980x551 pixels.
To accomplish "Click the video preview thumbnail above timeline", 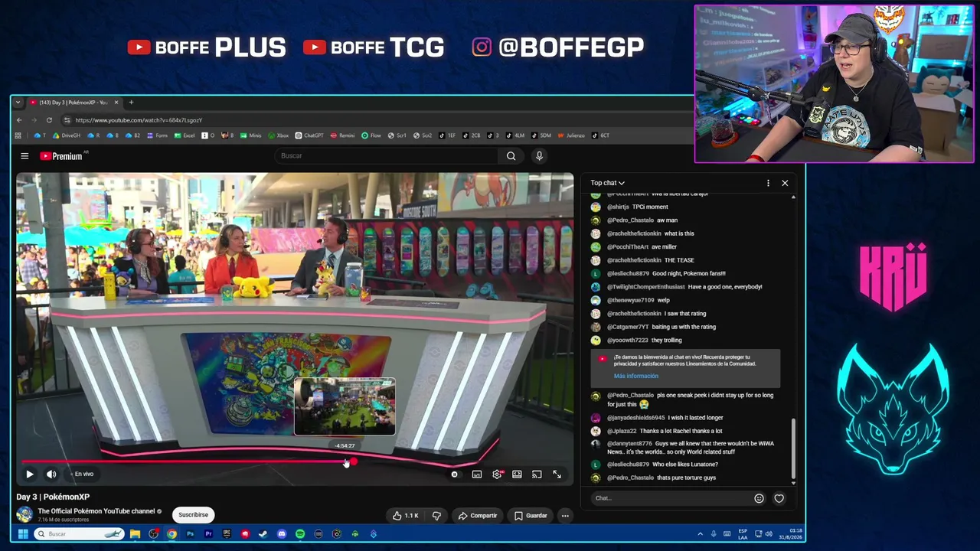I will coord(345,406).
